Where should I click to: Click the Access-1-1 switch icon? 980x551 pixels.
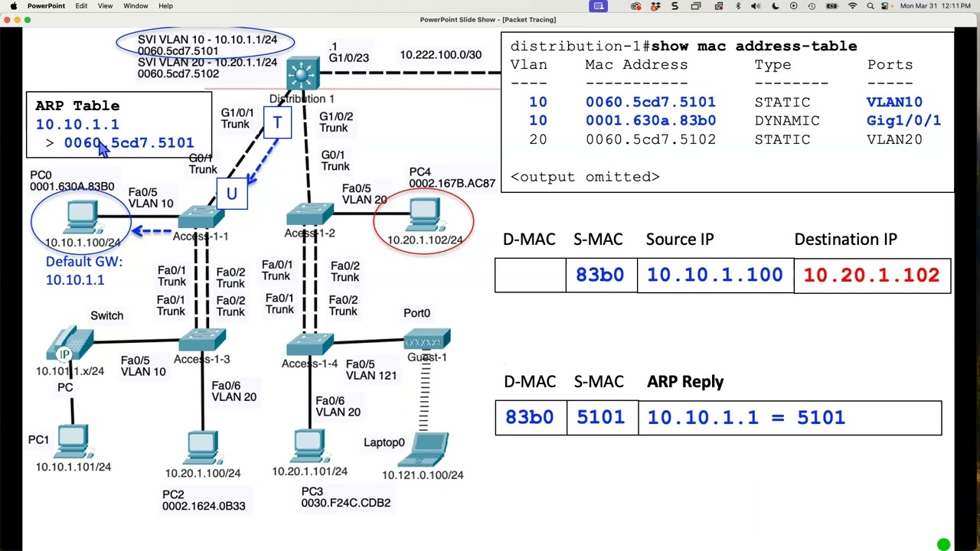(x=201, y=217)
